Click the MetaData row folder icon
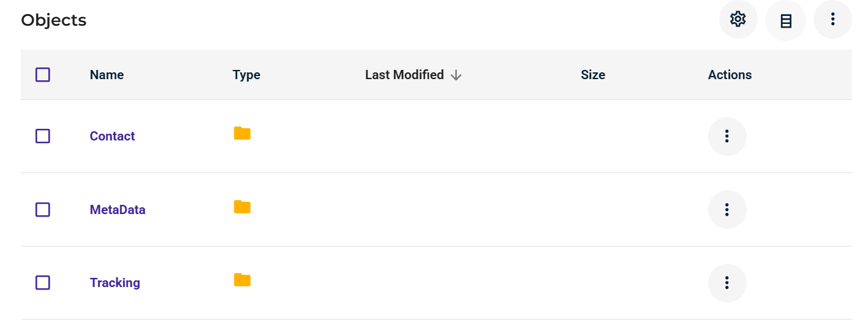 242,207
